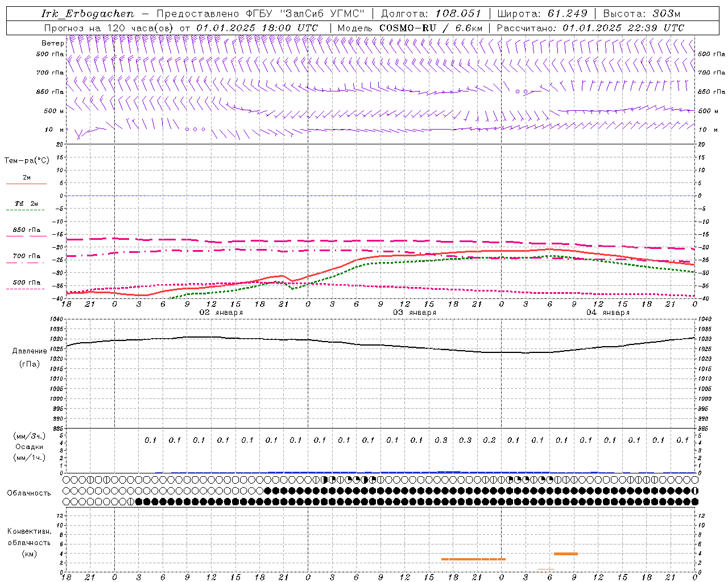Click the Осадки precipitation label
The height and width of the screenshot is (582, 728).
tap(29, 447)
